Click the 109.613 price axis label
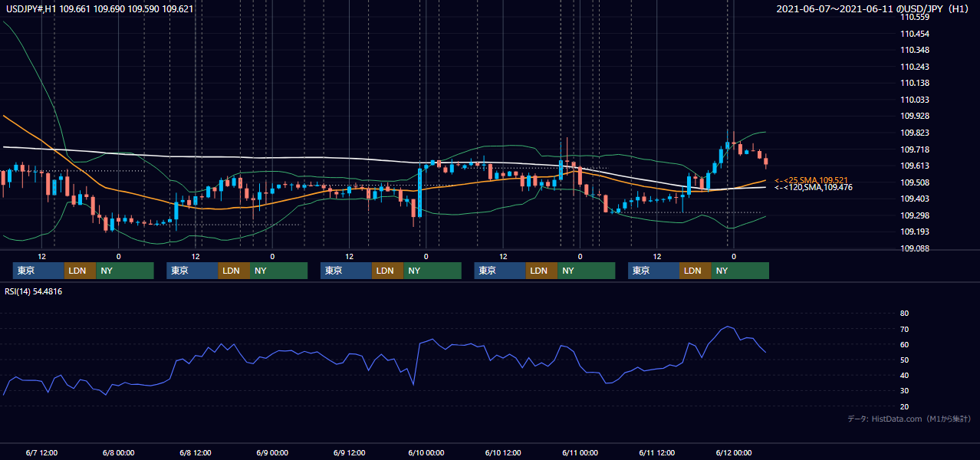This screenshot has width=980, height=460. click(914, 166)
